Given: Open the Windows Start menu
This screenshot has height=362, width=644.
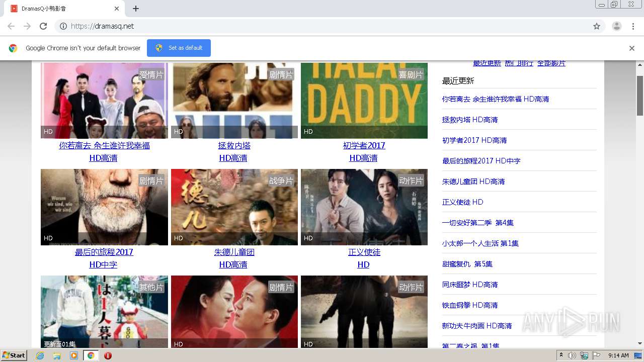Looking at the screenshot, I should (14, 355).
